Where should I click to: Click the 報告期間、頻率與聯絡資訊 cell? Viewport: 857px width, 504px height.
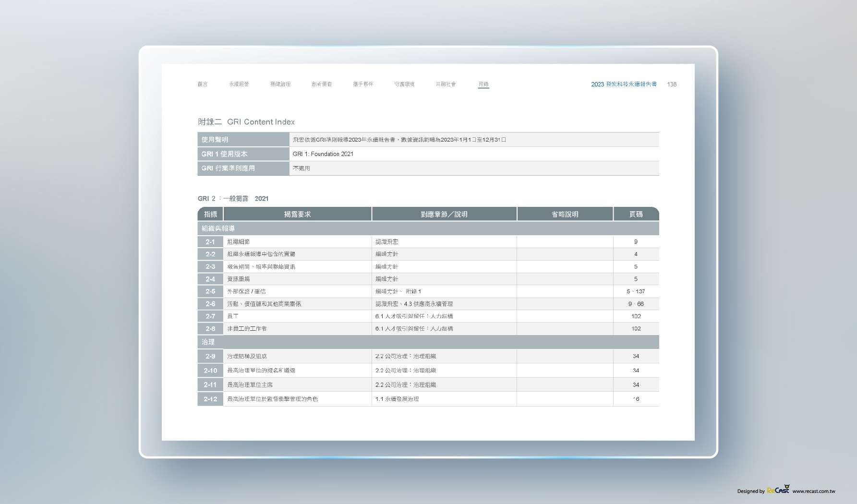point(298,267)
